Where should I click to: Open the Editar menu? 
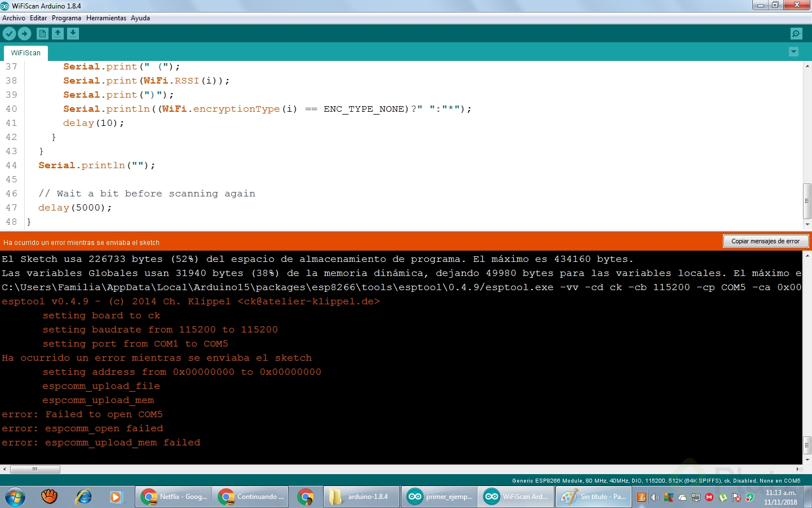coord(38,18)
